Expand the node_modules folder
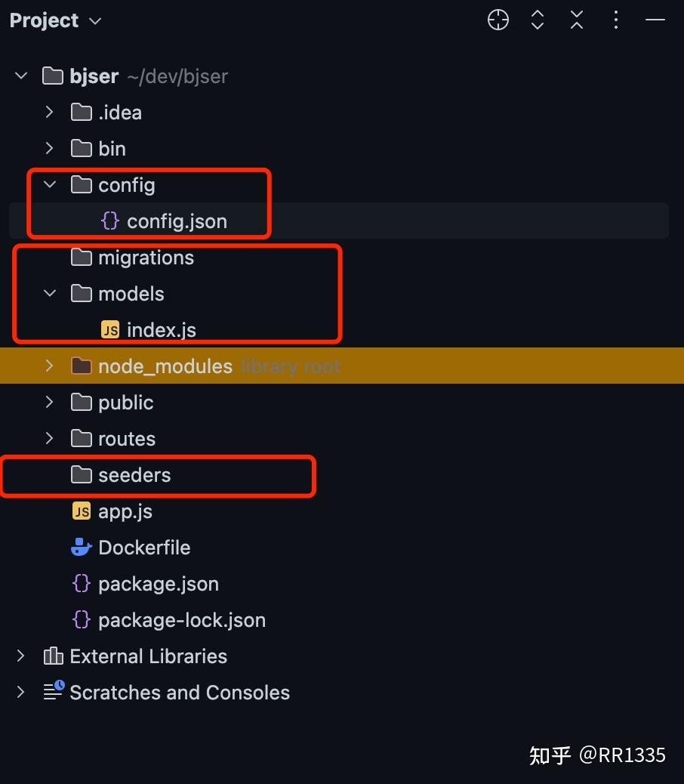Screen dimensions: 684x784 (50, 366)
